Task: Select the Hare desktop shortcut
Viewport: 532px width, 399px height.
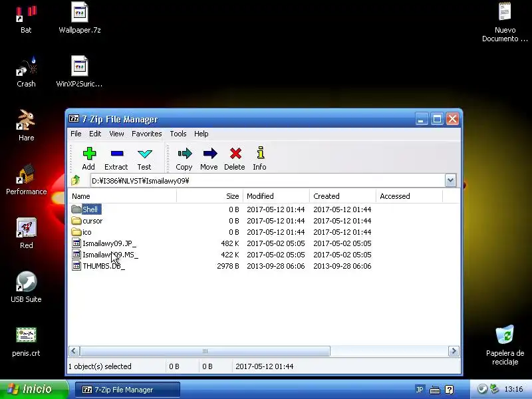Action: [x=26, y=126]
